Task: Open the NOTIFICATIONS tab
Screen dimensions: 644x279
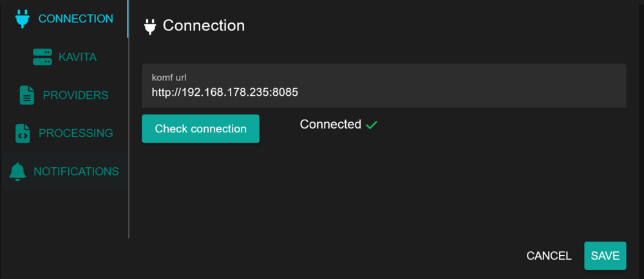Action: coord(76,171)
